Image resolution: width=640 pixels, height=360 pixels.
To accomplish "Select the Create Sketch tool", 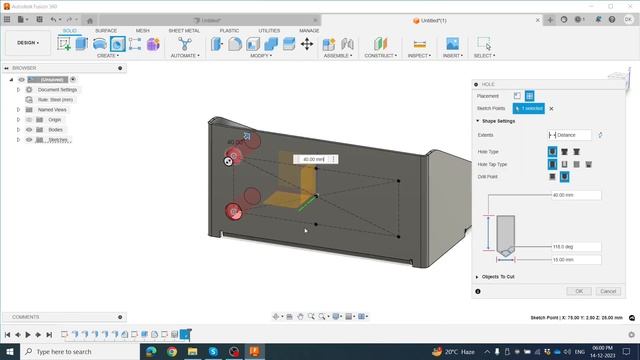I will [64, 44].
